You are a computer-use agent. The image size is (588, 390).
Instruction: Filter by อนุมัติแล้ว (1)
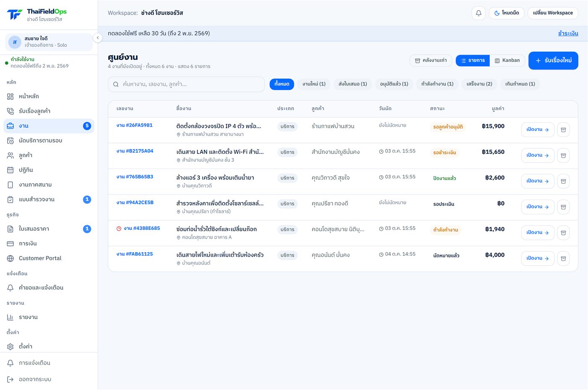(x=394, y=84)
